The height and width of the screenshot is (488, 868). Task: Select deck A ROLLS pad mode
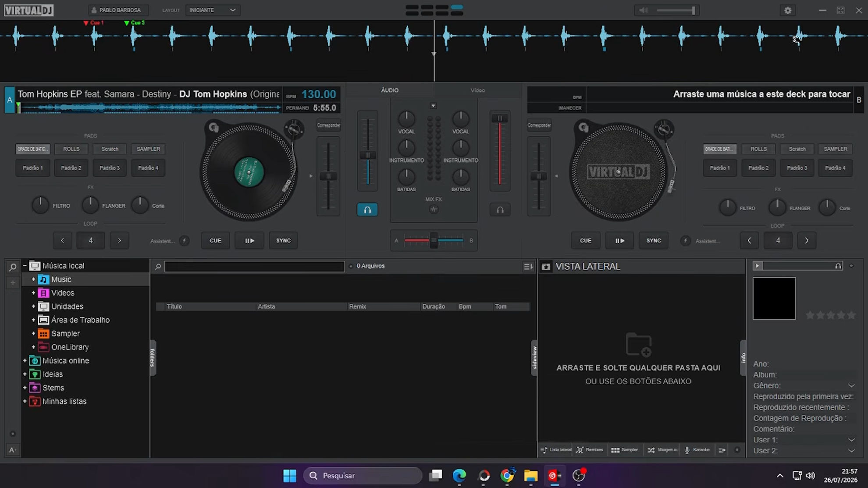click(71, 149)
